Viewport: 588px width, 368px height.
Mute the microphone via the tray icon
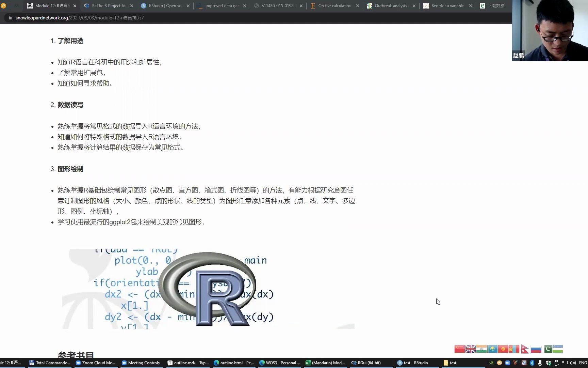[x=540, y=363]
